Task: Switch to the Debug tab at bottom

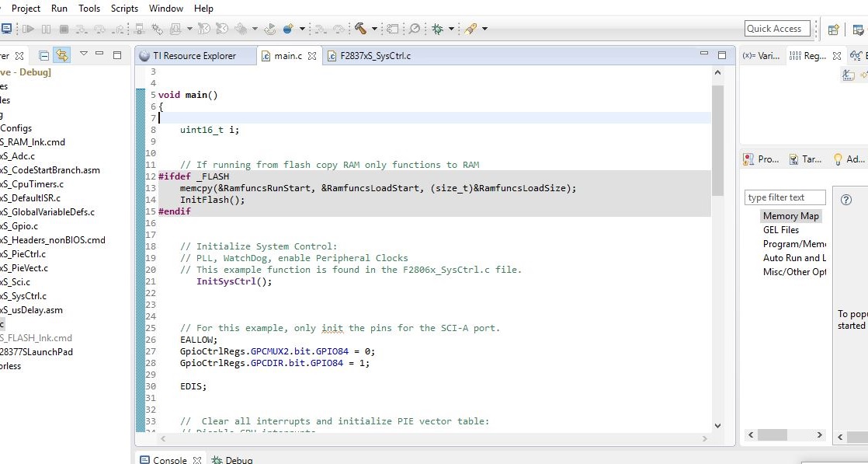Action: pos(232,460)
